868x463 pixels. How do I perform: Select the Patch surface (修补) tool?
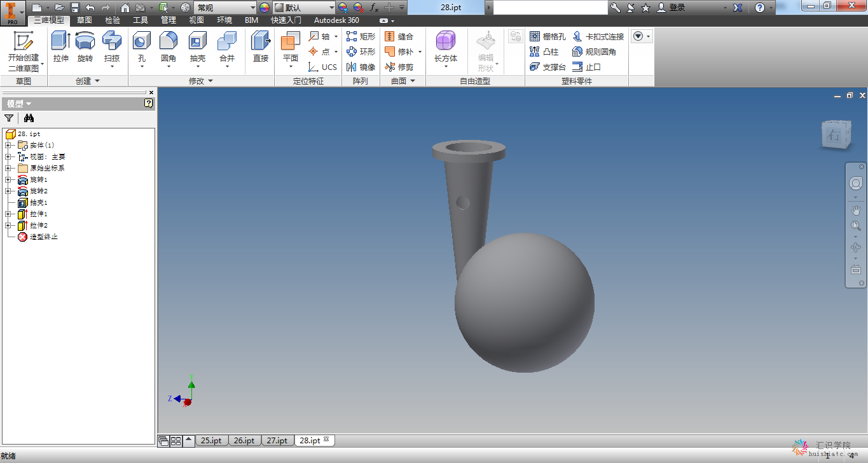(x=399, y=52)
